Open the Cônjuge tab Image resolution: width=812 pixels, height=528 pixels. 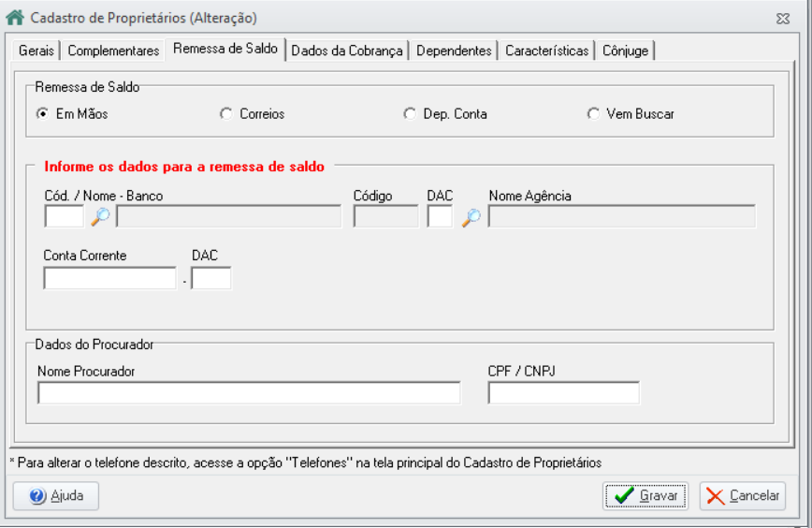(x=625, y=51)
